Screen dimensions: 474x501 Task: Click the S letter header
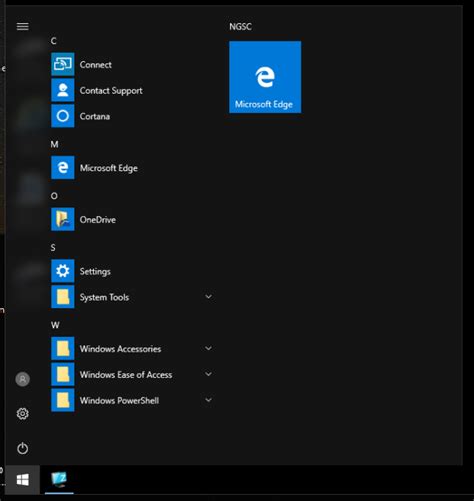pos(53,248)
